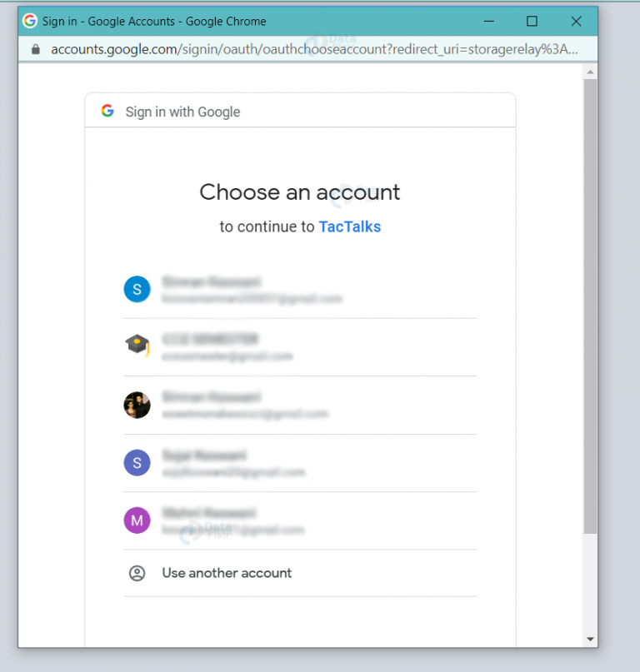Select the graduation cap account avatar

(x=137, y=345)
